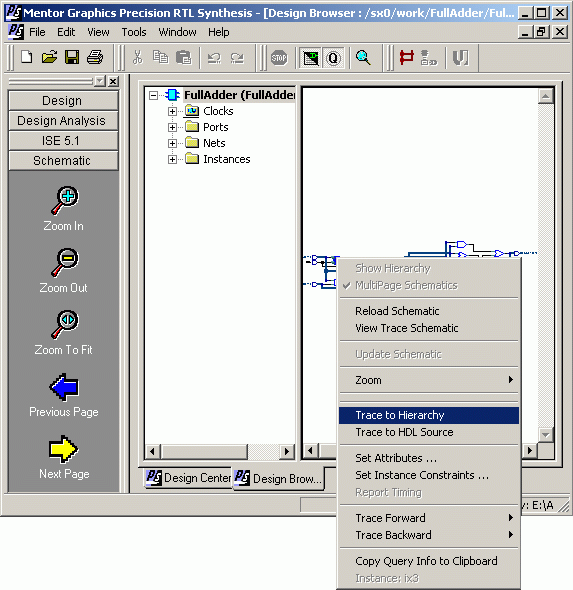Click the Zoom In magnifier icon

(x=65, y=201)
